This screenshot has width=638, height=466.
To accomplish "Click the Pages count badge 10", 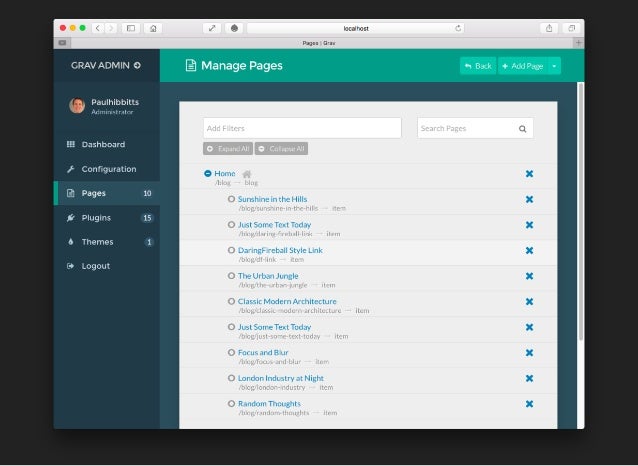I will (x=147, y=193).
